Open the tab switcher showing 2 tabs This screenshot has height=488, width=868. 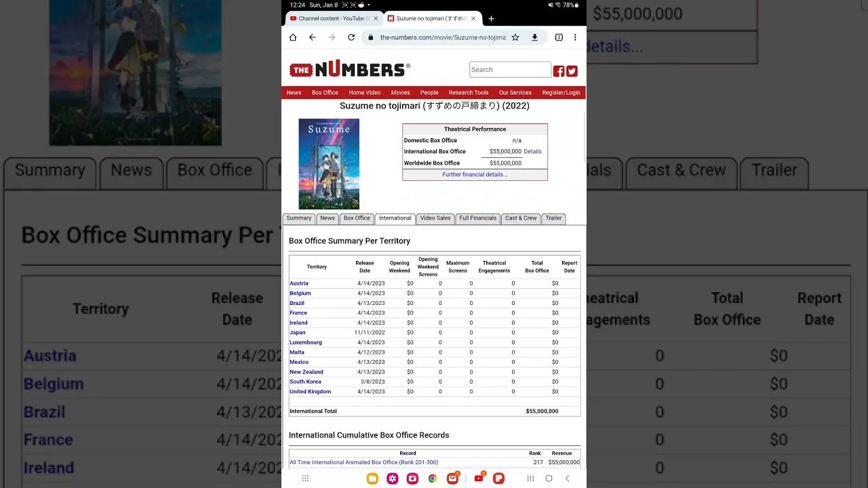[559, 37]
